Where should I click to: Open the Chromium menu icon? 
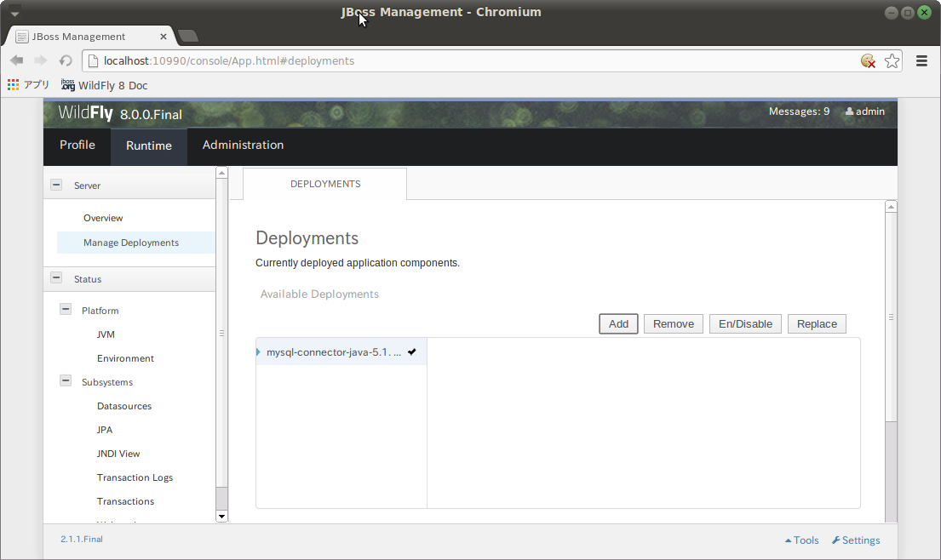click(x=921, y=60)
